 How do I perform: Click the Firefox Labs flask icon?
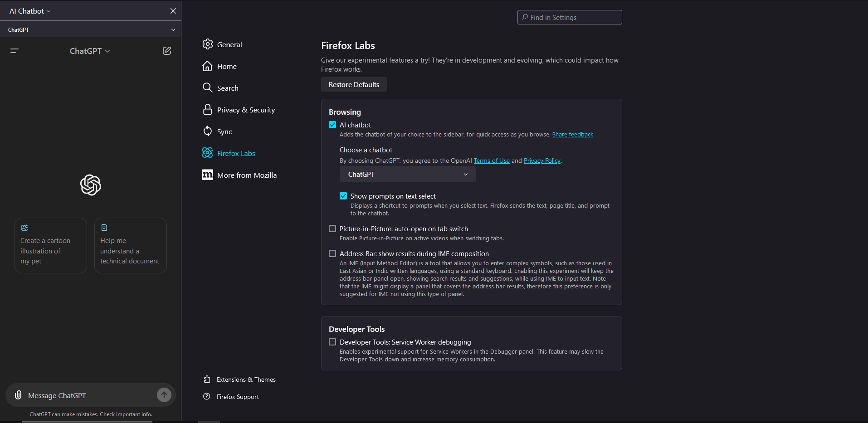207,153
